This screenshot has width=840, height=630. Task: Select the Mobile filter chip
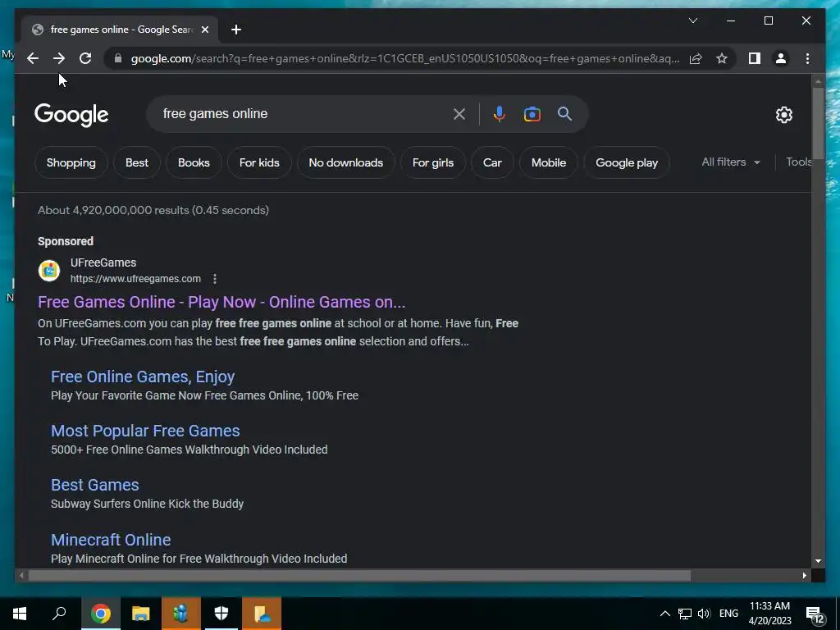pyautogui.click(x=549, y=162)
